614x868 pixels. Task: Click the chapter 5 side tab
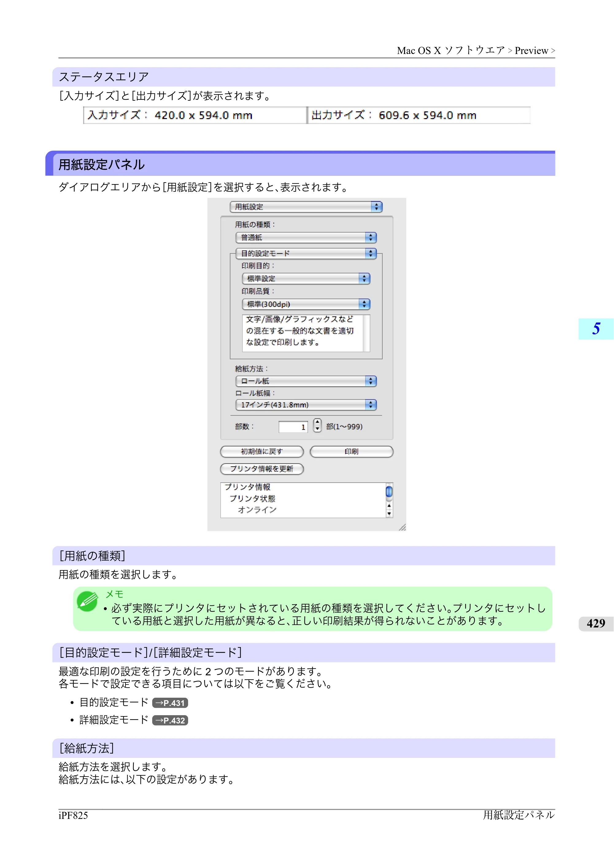596,329
